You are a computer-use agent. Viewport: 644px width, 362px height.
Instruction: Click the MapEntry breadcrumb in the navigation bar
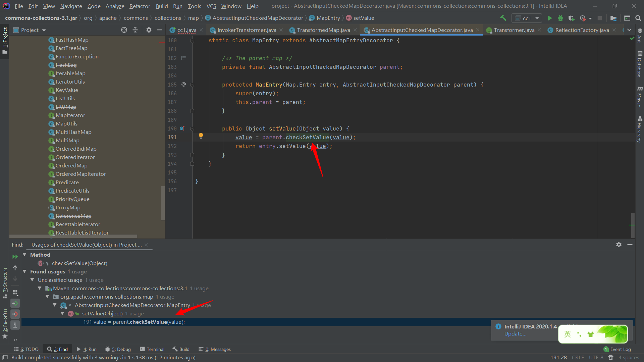coord(324,18)
